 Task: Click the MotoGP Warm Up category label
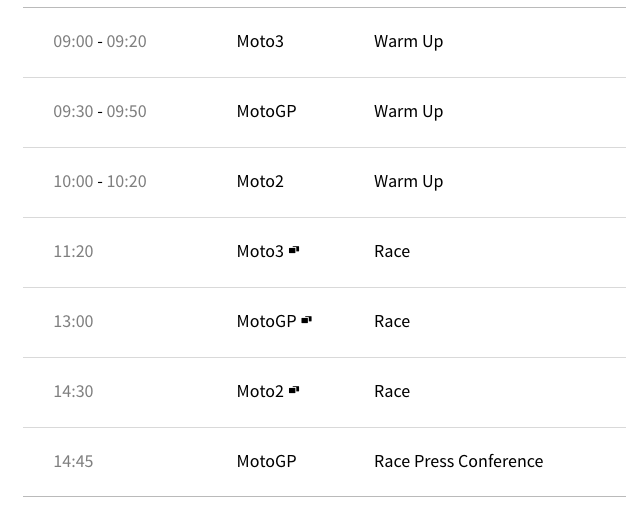(266, 111)
